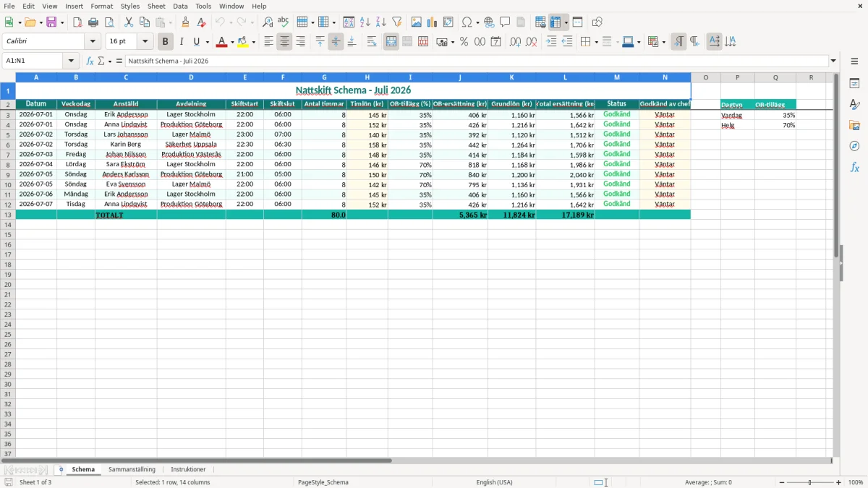
Task: Open sidebar Gallery deck
Action: point(854,125)
